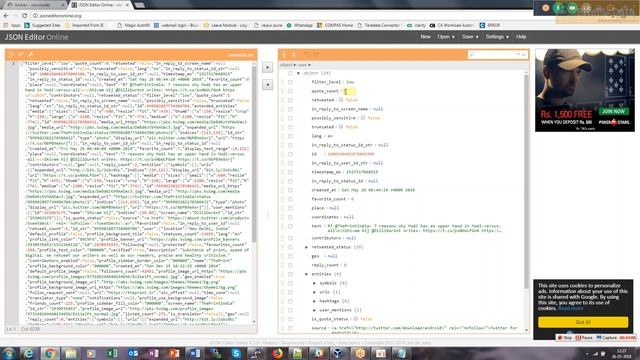Open action menu for lang row

[x=290, y=136]
